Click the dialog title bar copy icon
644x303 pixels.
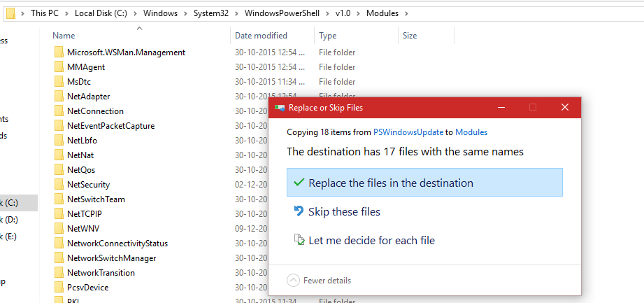[280, 108]
